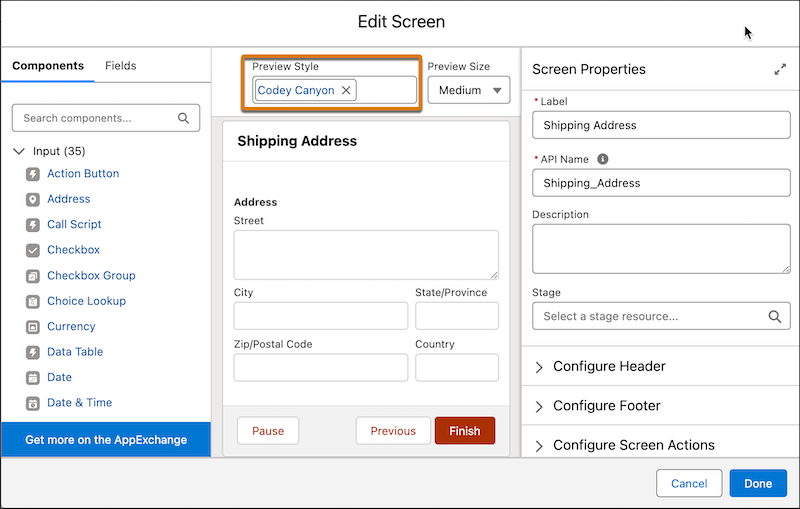Click the Done button
800x509 pixels.
pyautogui.click(x=757, y=484)
